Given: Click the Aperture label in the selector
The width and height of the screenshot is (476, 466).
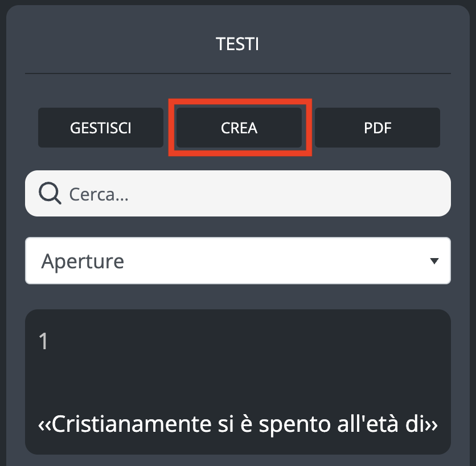Looking at the screenshot, I should coord(83,261).
